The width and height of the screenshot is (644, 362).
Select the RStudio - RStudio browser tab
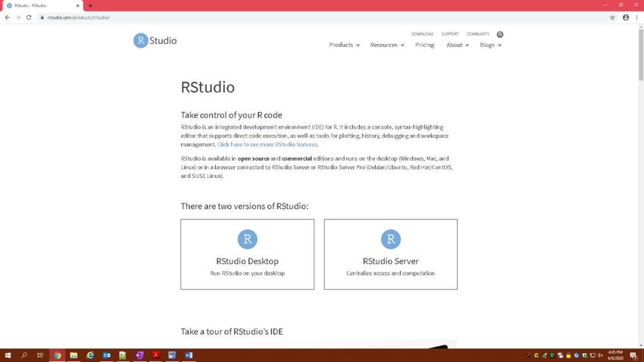[x=42, y=6]
